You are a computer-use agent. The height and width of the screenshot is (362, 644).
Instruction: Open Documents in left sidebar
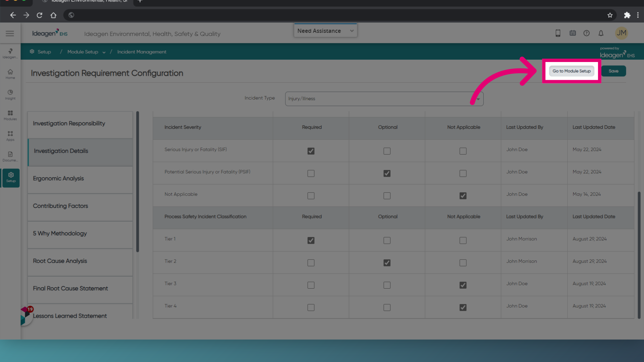tap(10, 157)
